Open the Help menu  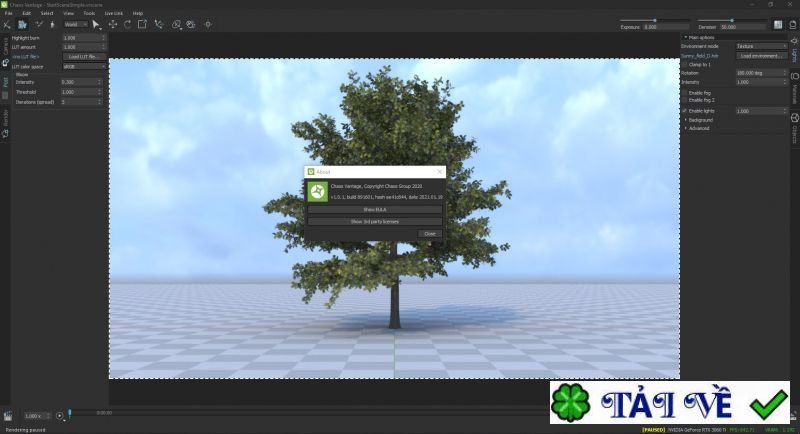pos(138,13)
